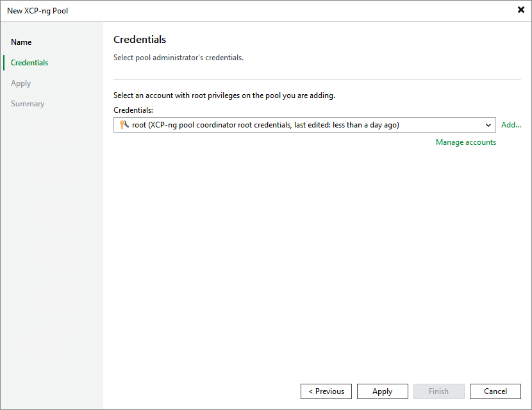The image size is (532, 410).
Task: Click the Credentials page heading
Action: (140, 39)
